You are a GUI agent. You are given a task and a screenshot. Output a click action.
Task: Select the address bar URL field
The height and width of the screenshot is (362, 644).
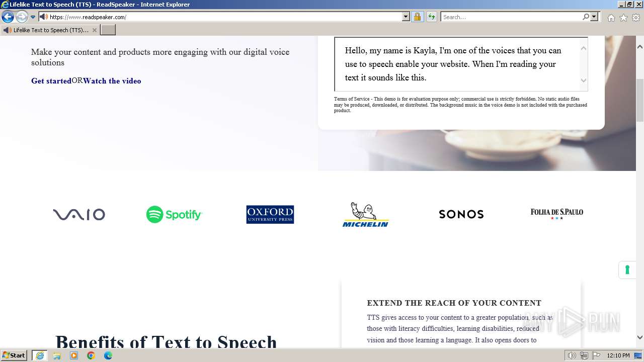tap(225, 17)
